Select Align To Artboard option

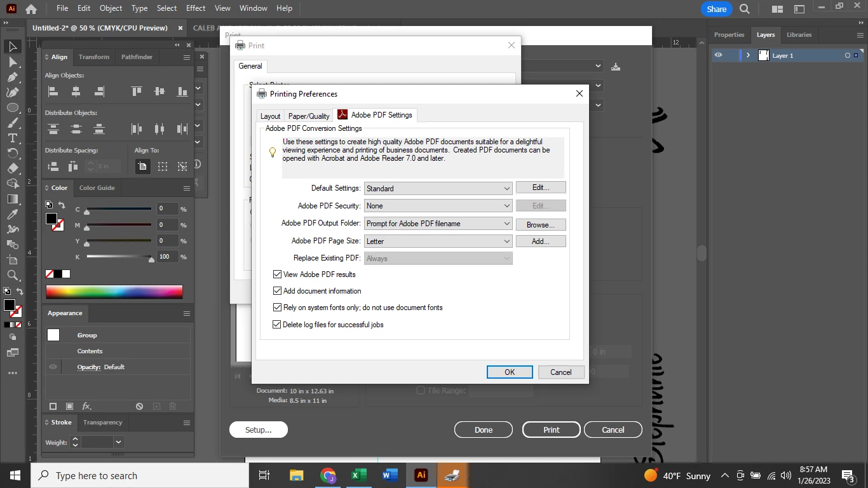point(142,166)
